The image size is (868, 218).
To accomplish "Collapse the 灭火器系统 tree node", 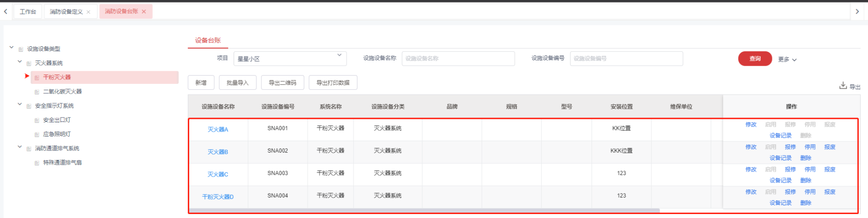I will (x=20, y=61).
